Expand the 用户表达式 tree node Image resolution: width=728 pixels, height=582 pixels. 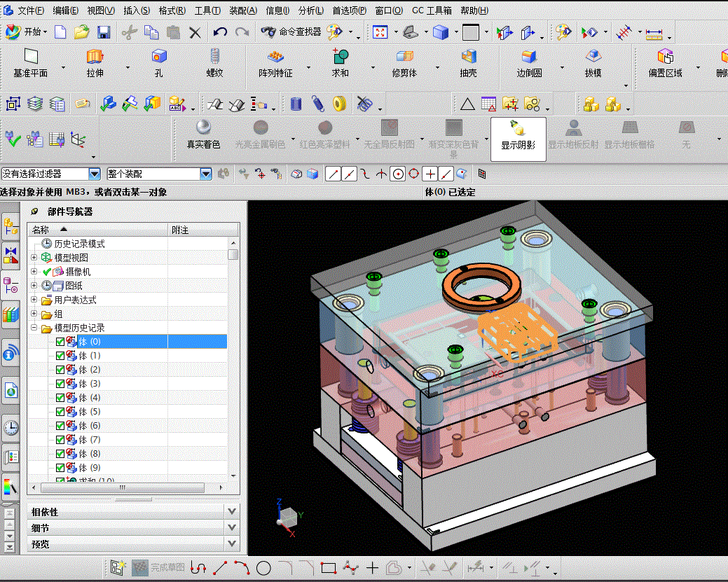point(34,299)
